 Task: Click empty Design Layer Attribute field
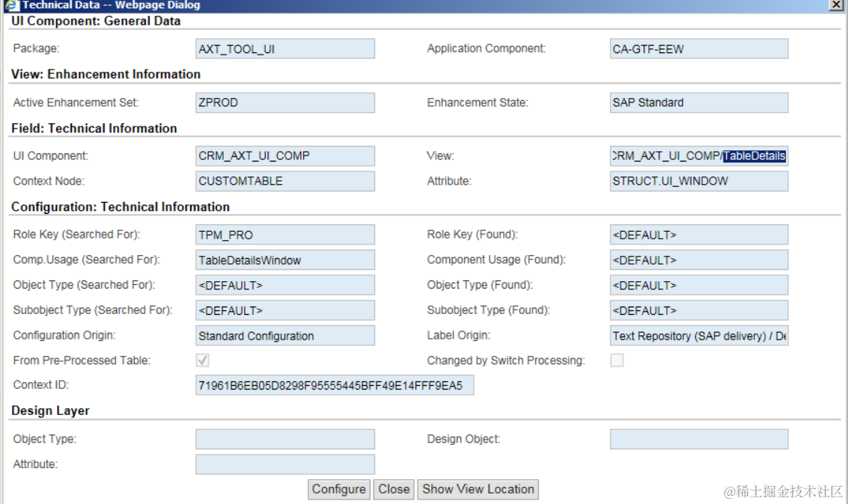[285, 464]
